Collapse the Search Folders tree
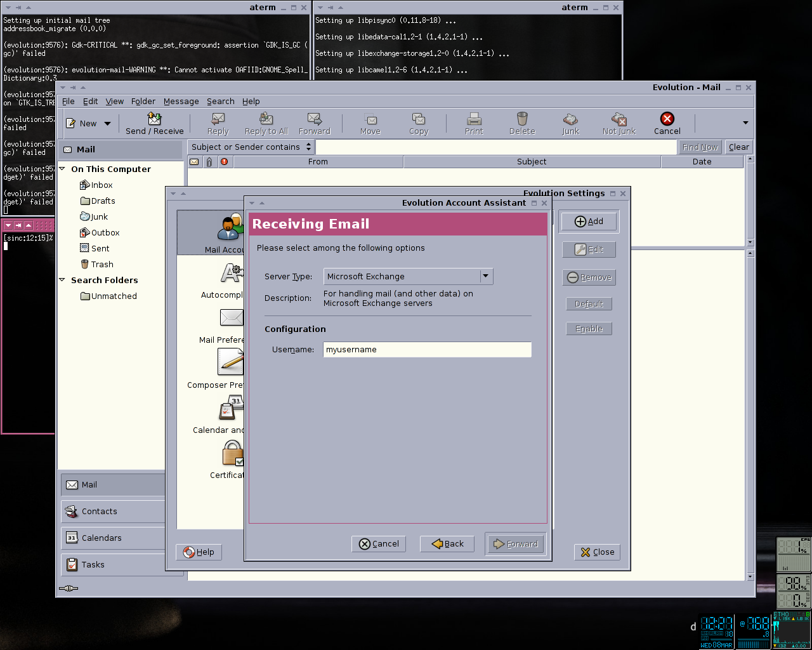The height and width of the screenshot is (650, 812). [62, 280]
